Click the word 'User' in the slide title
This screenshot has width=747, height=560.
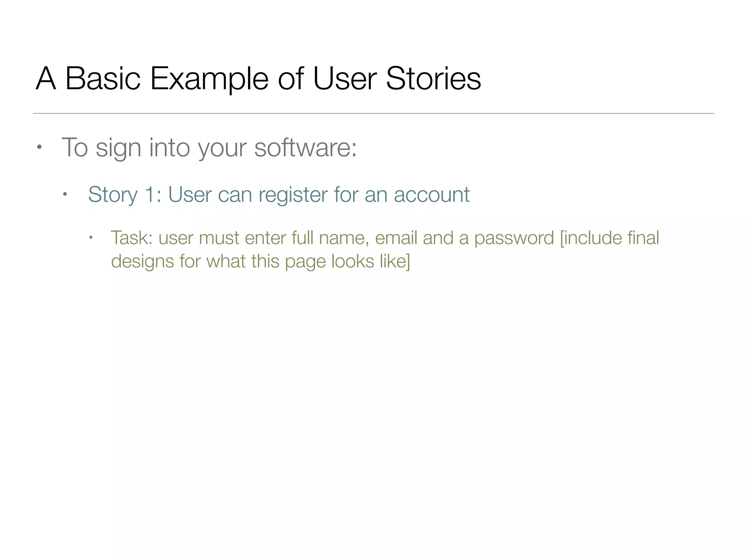tap(345, 78)
